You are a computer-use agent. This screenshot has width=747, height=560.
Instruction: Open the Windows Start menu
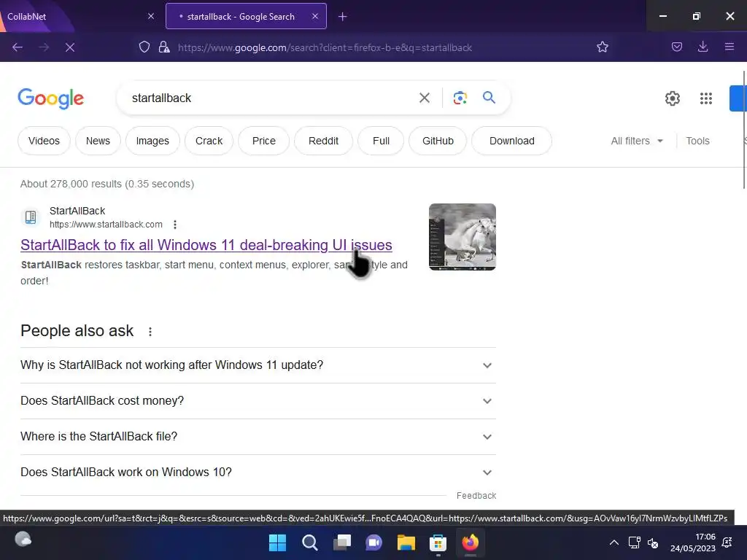(278, 542)
